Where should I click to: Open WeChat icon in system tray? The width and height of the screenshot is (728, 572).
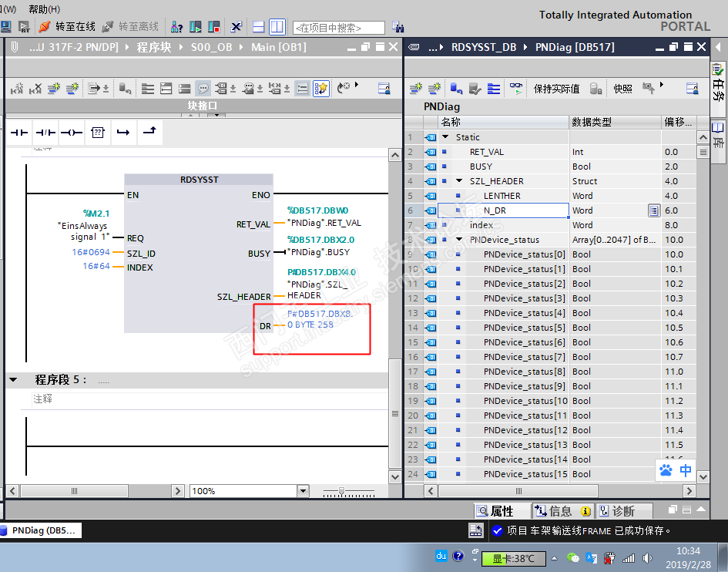[573, 557]
